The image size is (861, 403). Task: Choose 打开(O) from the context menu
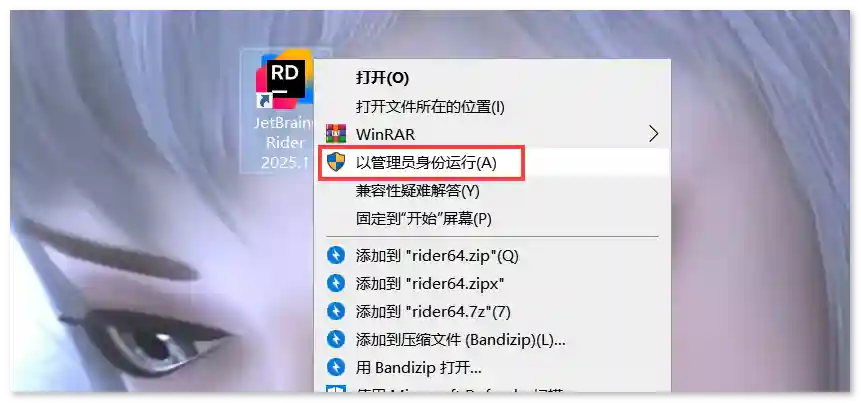(x=382, y=78)
